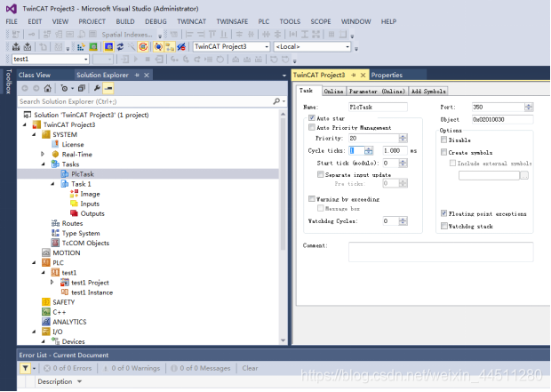Viewport: 551px width, 392px height.
Task: Click the Clear button in Error List
Action: tap(250, 368)
